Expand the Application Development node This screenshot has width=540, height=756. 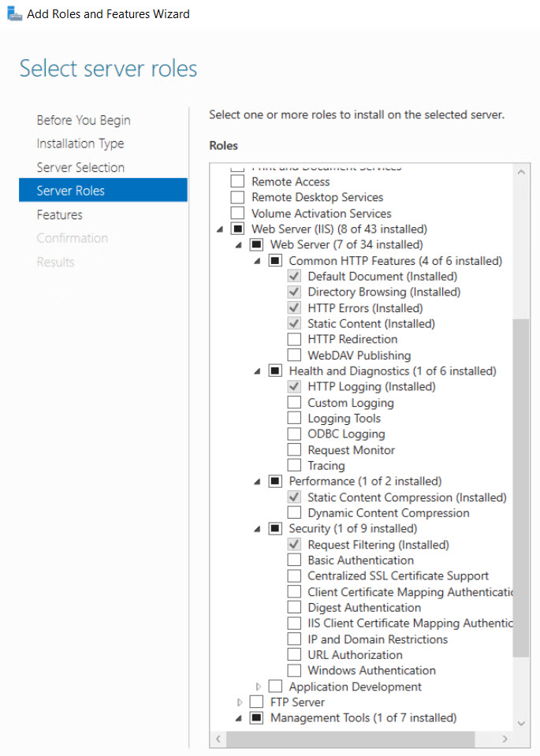click(x=259, y=686)
